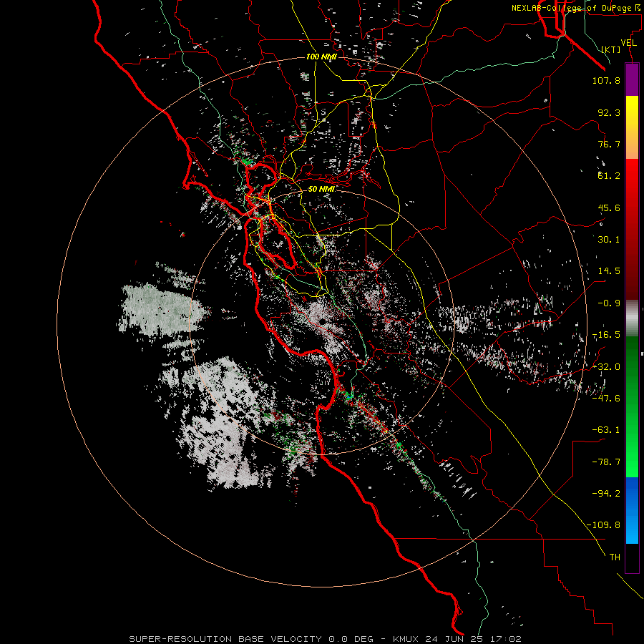Image resolution: width=644 pixels, height=644 pixels.
Task: Click the -109.8 velocity scale value
Action: 603,525
